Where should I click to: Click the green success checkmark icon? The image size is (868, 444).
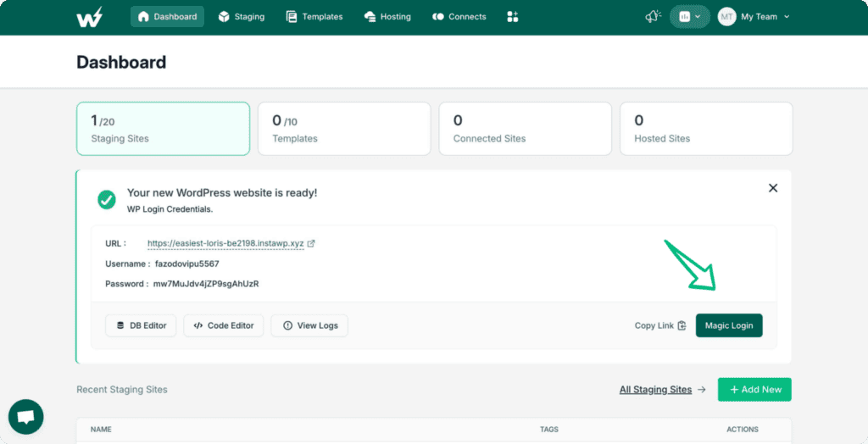[107, 200]
